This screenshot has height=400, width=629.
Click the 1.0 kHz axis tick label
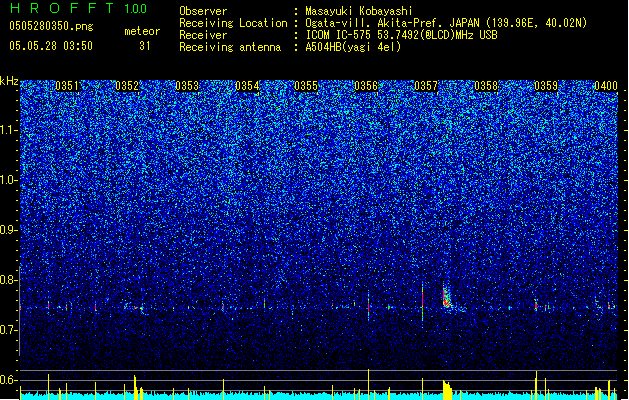tap(9, 180)
